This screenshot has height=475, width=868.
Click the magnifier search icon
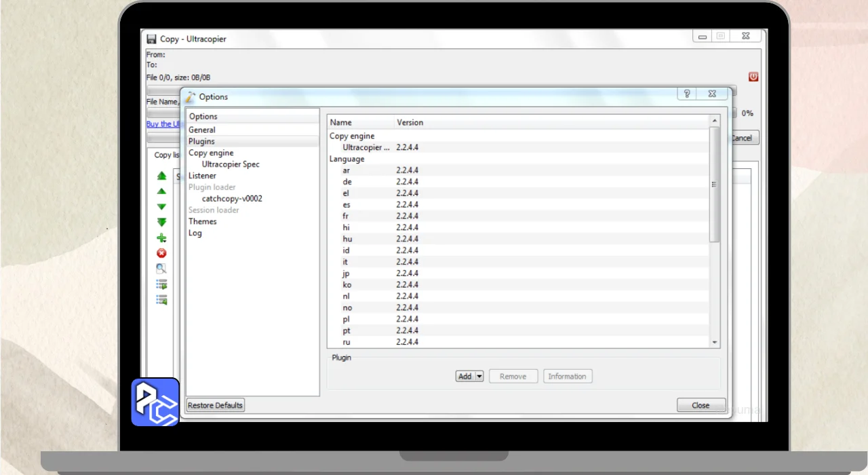[161, 269]
